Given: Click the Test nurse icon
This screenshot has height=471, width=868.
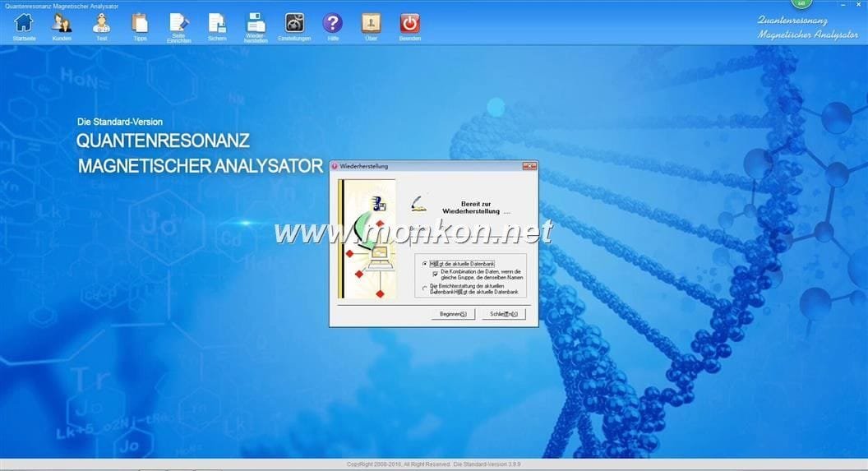Looking at the screenshot, I should (101, 23).
